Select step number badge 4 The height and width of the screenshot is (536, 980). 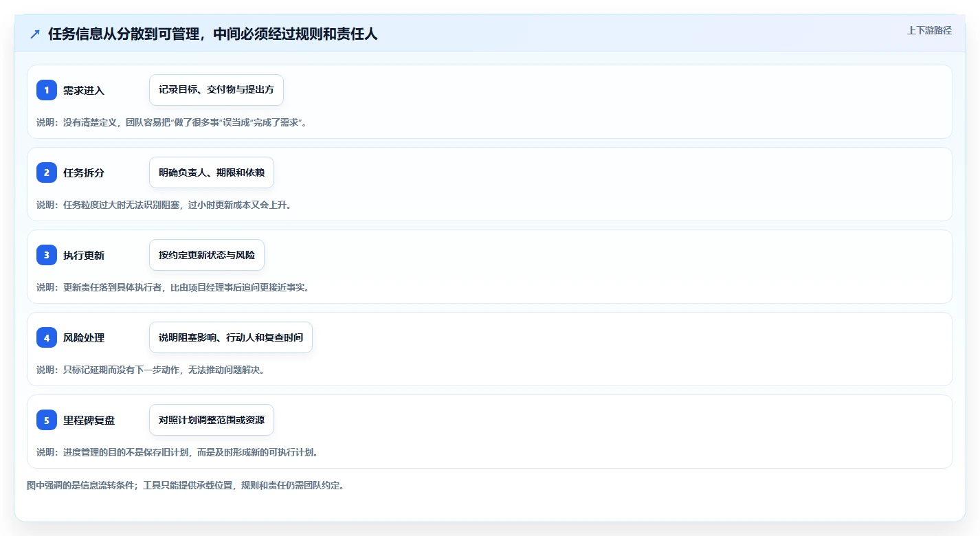[47, 337]
